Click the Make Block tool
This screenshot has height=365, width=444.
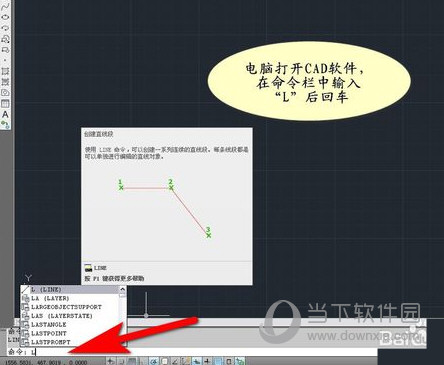pos(5,49)
